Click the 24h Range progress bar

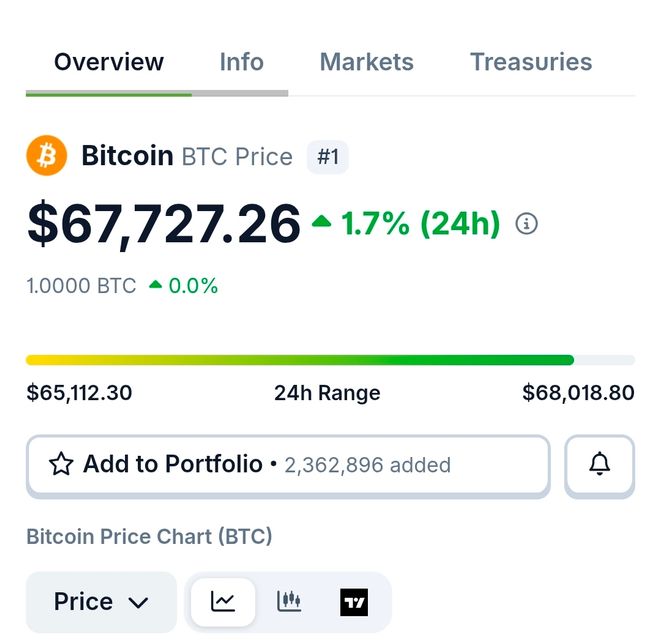pos(330,360)
